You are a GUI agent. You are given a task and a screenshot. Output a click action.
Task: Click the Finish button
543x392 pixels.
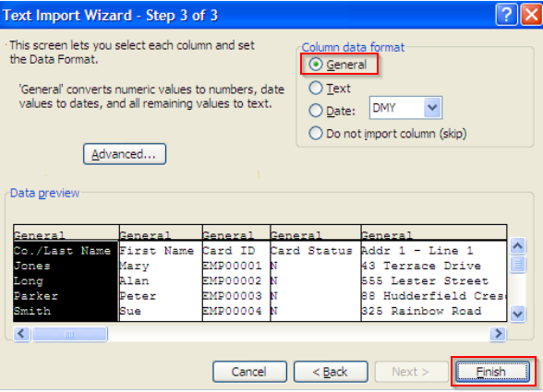(x=493, y=372)
